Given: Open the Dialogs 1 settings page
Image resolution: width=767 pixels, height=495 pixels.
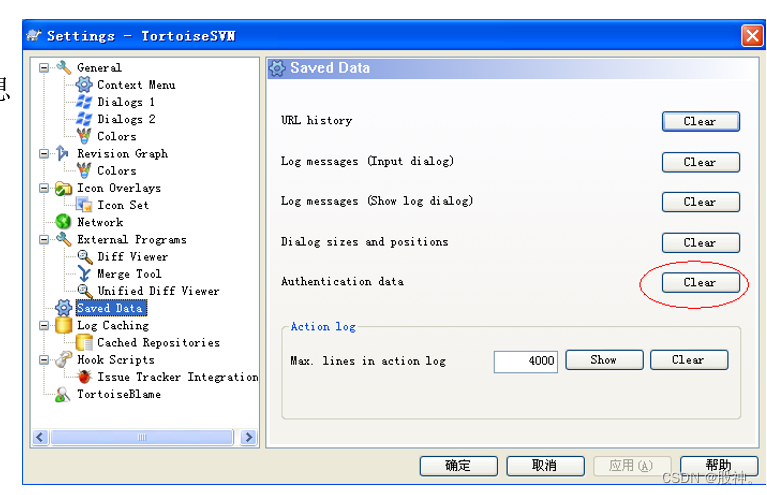Looking at the screenshot, I should point(126,102).
